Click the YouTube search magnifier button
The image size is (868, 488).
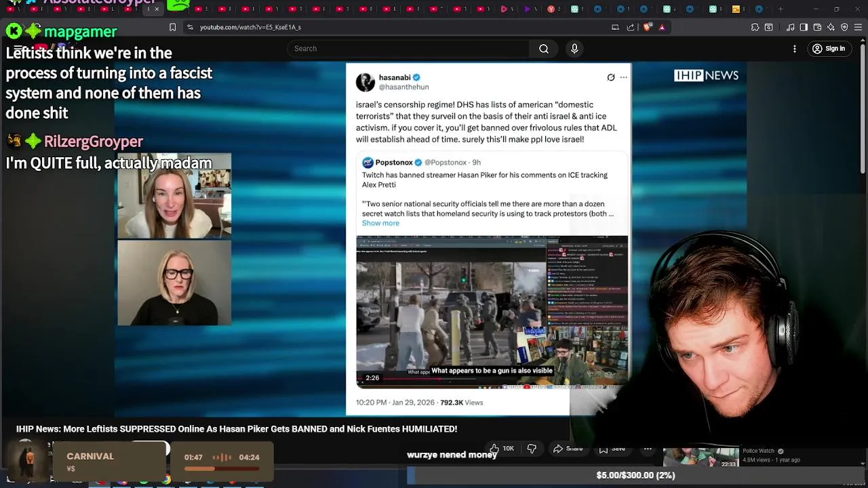coord(544,49)
